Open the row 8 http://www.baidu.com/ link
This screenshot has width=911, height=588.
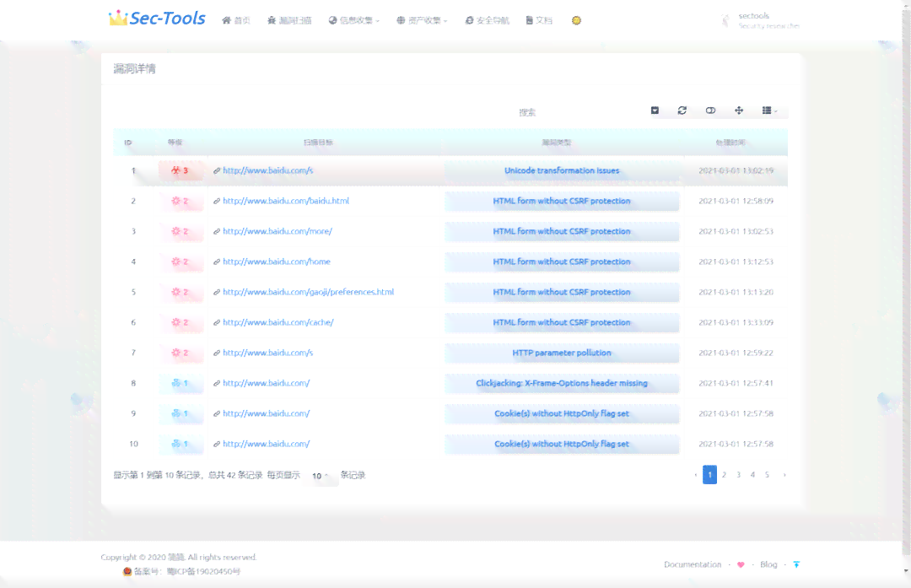pyautogui.click(x=266, y=383)
